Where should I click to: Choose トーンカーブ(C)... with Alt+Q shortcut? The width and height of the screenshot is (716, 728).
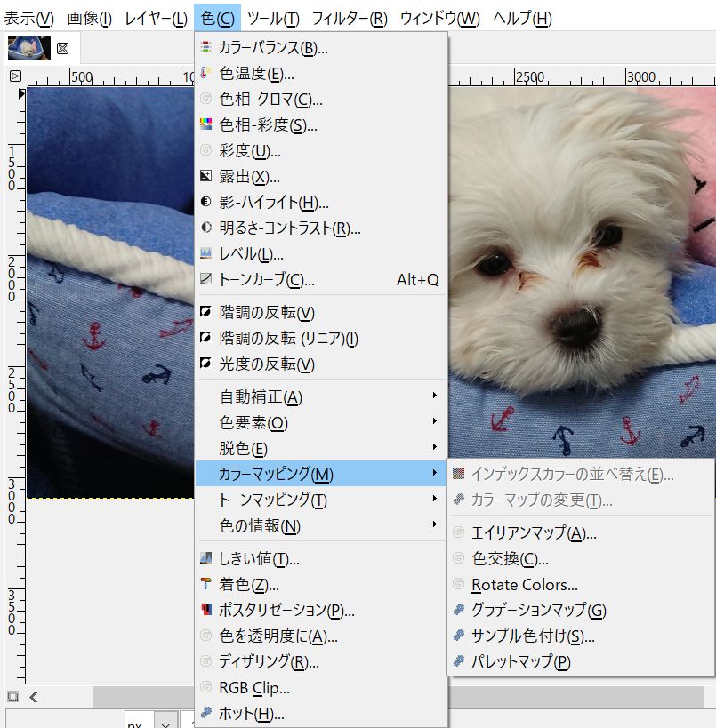[321, 279]
